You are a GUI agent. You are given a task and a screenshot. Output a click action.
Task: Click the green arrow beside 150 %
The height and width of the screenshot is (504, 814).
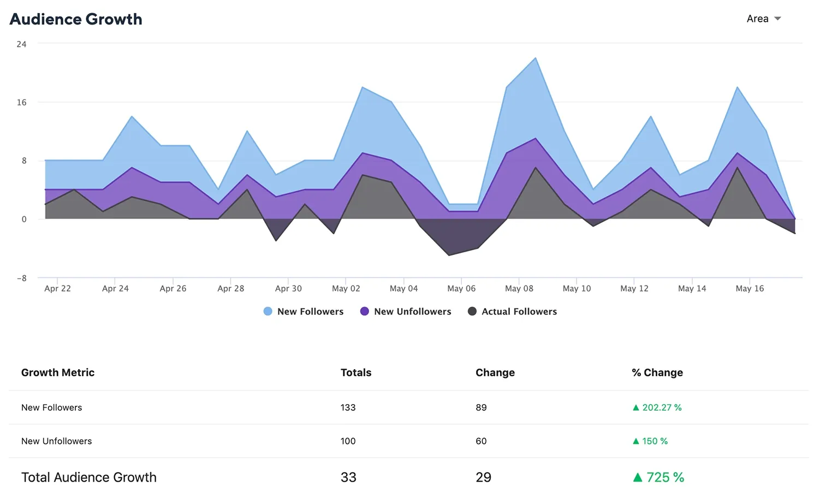(x=636, y=441)
